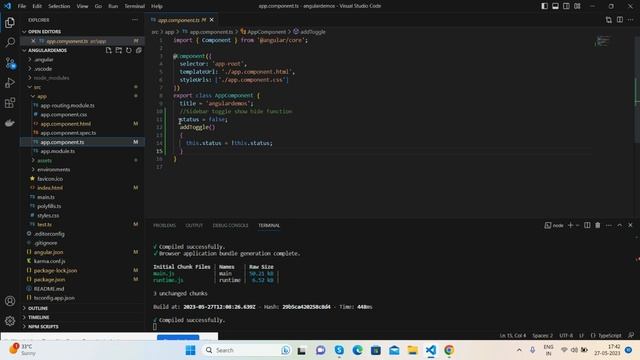Create a new folder in ANGULARDEMOS
Viewport: 640px width, 360px height.
point(118,50)
